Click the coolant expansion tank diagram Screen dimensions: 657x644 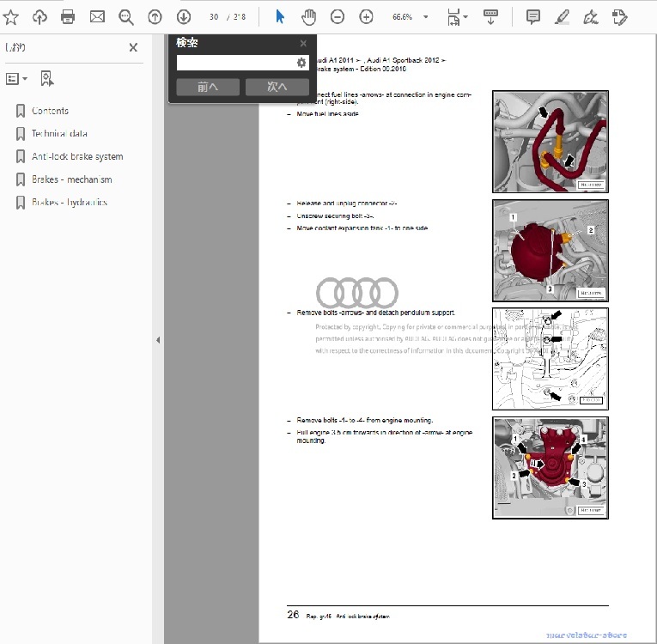551,251
